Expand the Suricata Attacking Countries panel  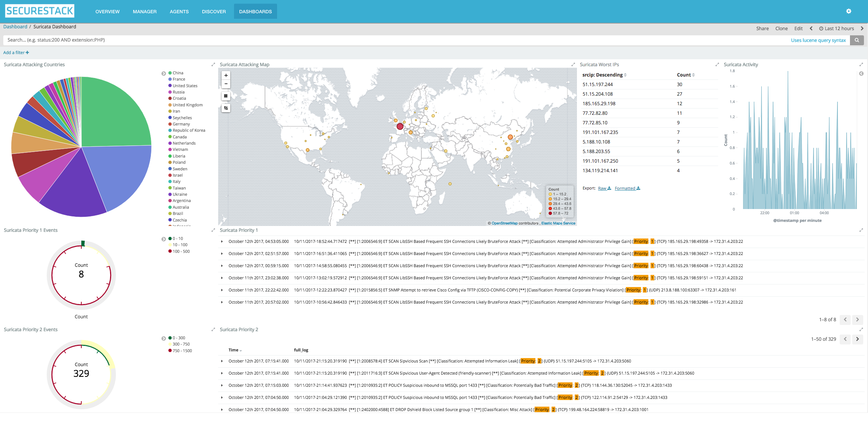[213, 65]
